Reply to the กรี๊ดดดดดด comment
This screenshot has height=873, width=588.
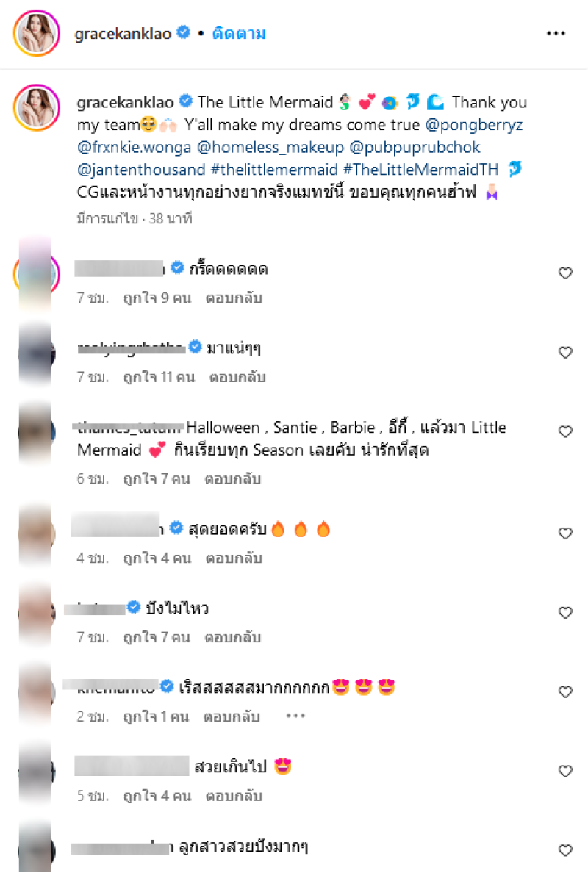tap(234, 298)
